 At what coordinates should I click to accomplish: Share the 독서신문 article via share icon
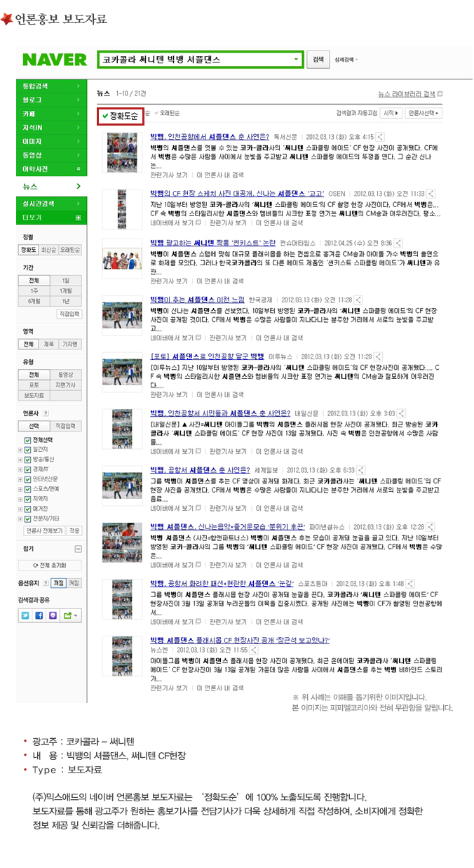tap(380, 137)
